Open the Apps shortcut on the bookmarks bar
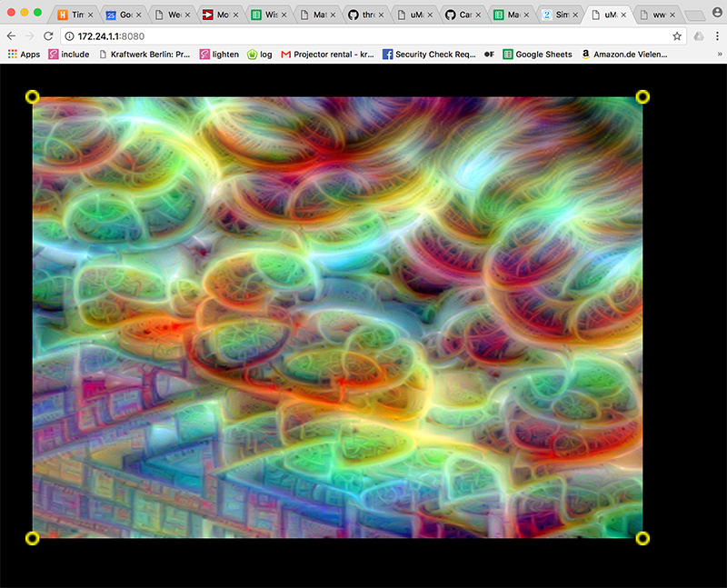The height and width of the screenshot is (588, 727). tap(21, 54)
